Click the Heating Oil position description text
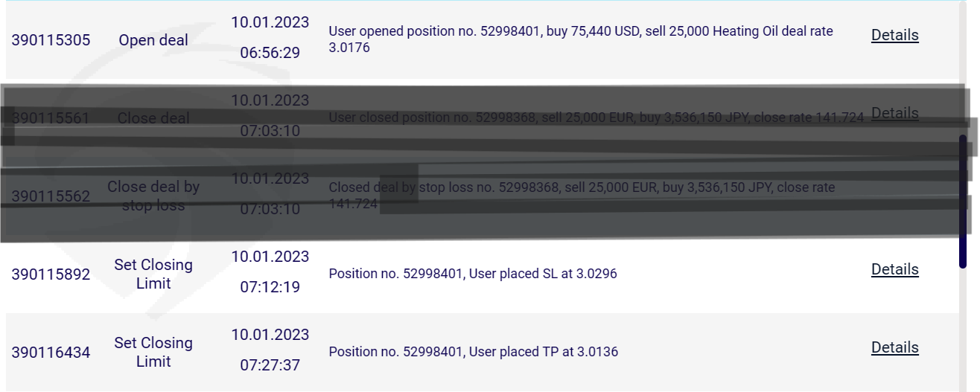980x392 pixels. pyautogui.click(x=580, y=39)
